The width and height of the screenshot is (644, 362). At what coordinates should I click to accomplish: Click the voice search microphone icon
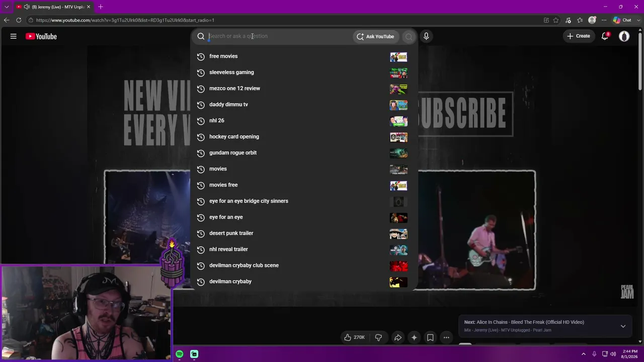click(426, 36)
